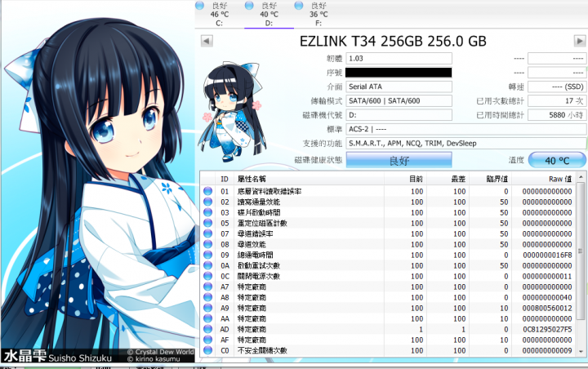The width and height of the screenshot is (588, 369).
Task: Click the 目前 column header
Action: [405, 179]
